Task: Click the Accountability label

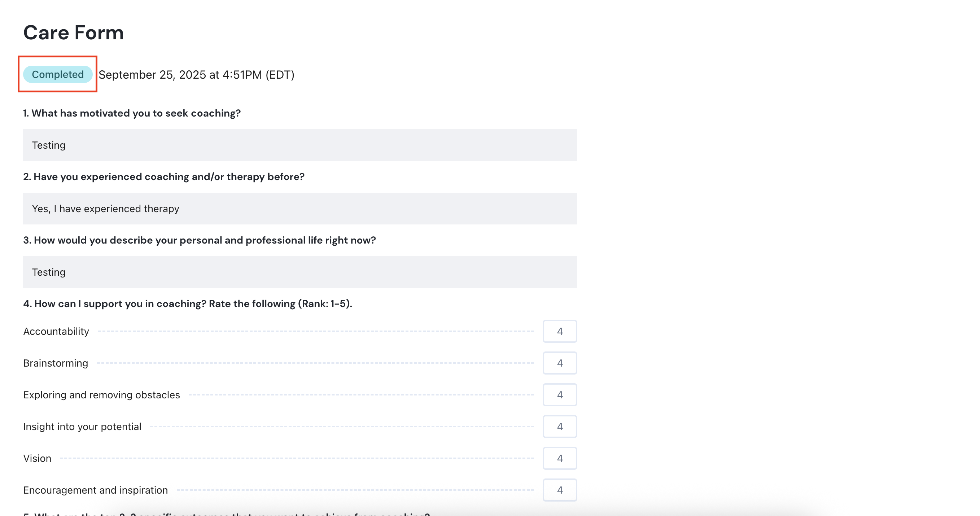Action: pyautogui.click(x=56, y=332)
